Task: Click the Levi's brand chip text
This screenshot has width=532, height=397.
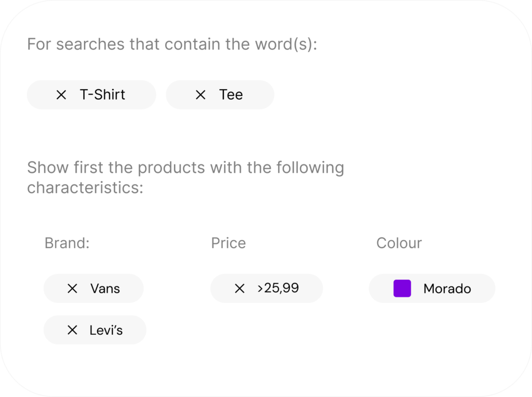Action: [x=106, y=330]
